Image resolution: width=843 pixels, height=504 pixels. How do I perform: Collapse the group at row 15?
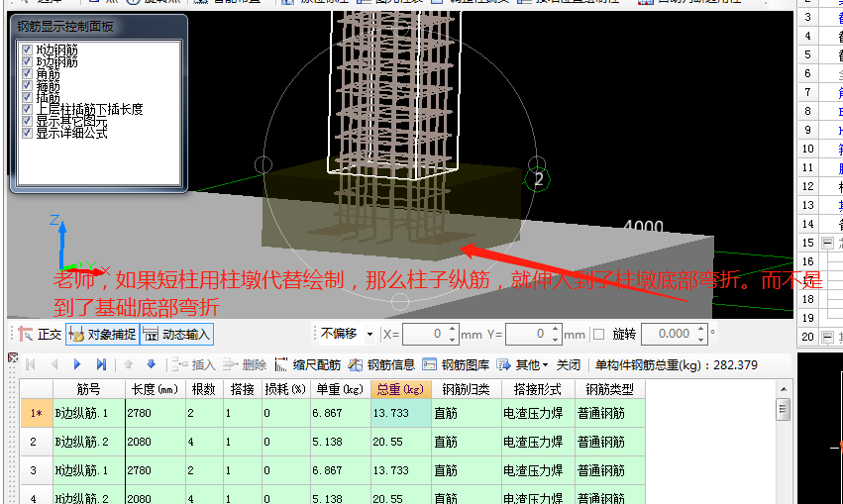click(x=828, y=243)
